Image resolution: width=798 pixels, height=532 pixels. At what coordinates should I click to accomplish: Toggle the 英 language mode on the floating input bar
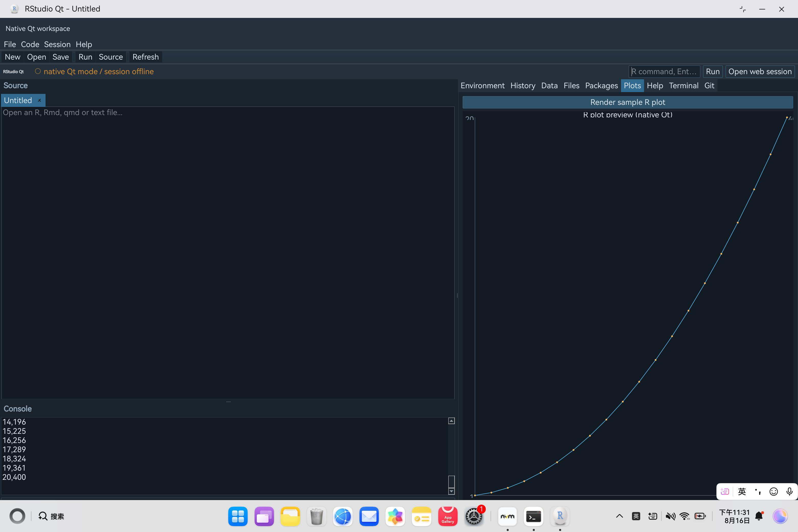[742, 492]
